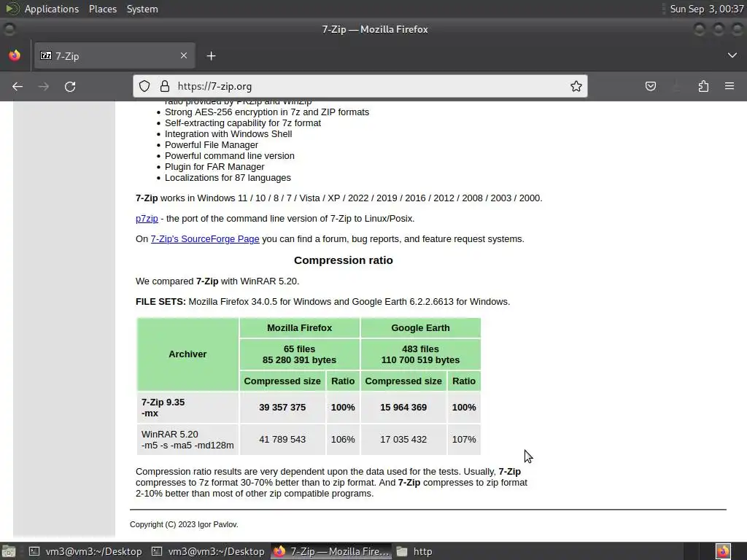Save page to Pocket

point(650,86)
